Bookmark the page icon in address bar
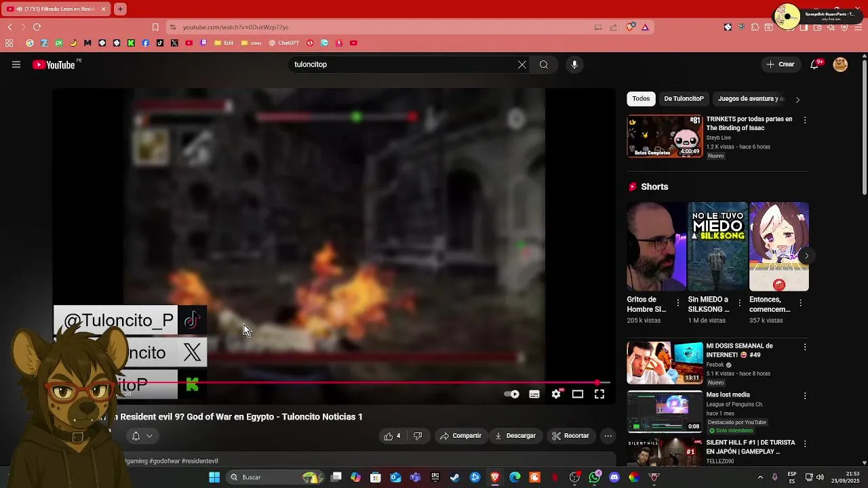This screenshot has height=488, width=868. pyautogui.click(x=155, y=27)
